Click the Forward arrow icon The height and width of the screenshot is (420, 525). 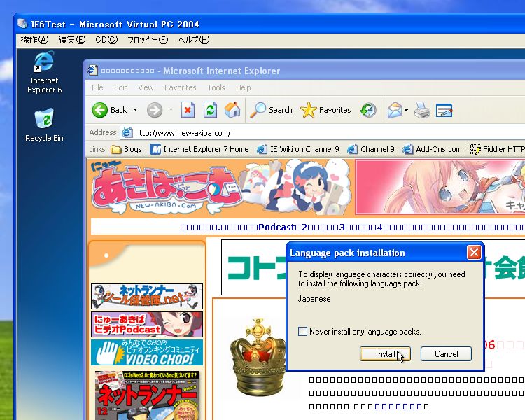point(155,110)
